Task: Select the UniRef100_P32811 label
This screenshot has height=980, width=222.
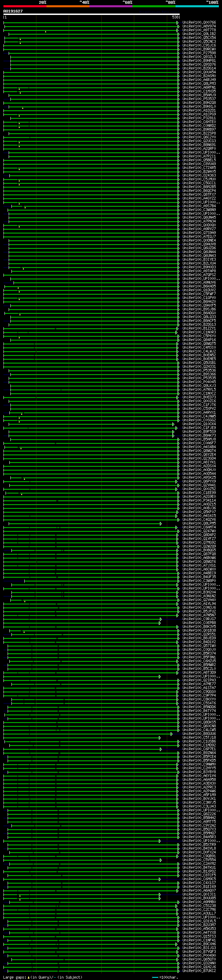Action: [199, 118]
